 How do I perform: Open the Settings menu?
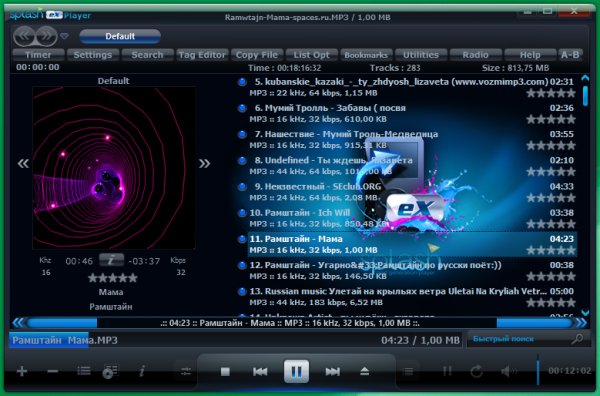(x=93, y=55)
